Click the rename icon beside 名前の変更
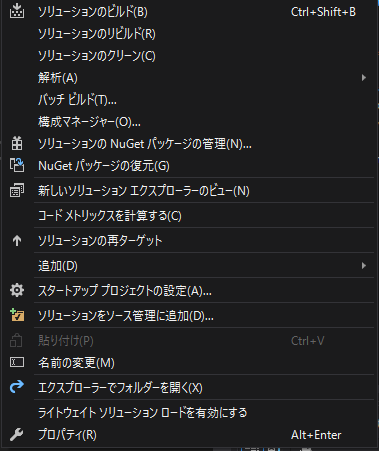379x451 pixels. point(17,362)
